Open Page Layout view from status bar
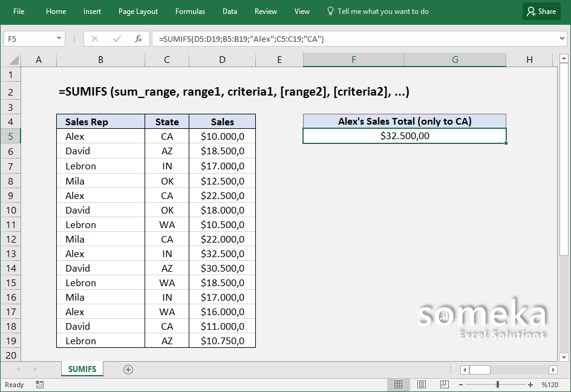 click(x=422, y=385)
